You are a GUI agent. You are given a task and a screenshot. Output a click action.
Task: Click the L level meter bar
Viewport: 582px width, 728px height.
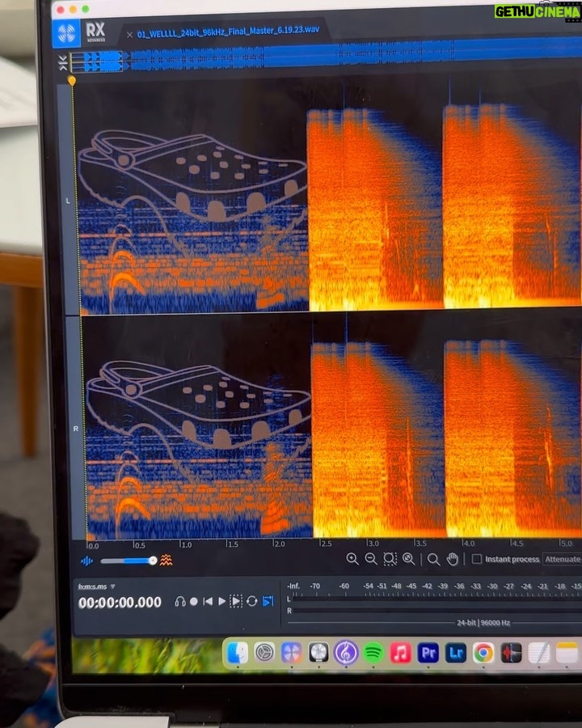(436, 599)
